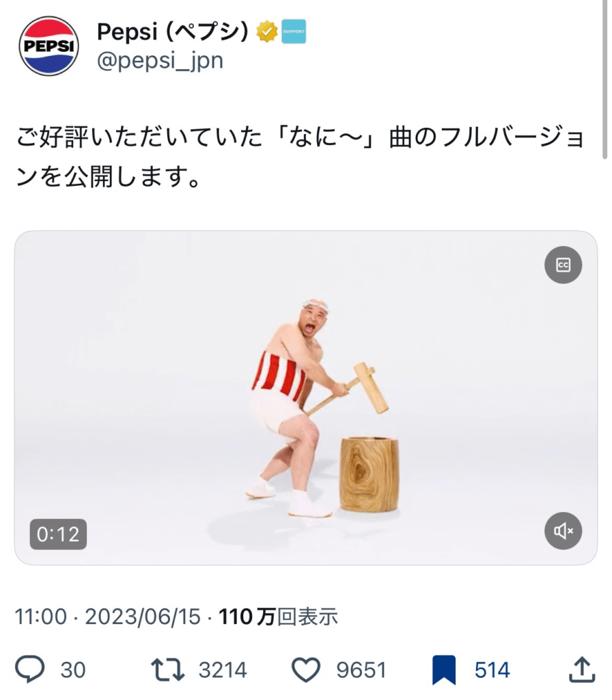This screenshot has height=700, width=612.
Task: Like the tweet with heart icon
Action: pos(305,670)
